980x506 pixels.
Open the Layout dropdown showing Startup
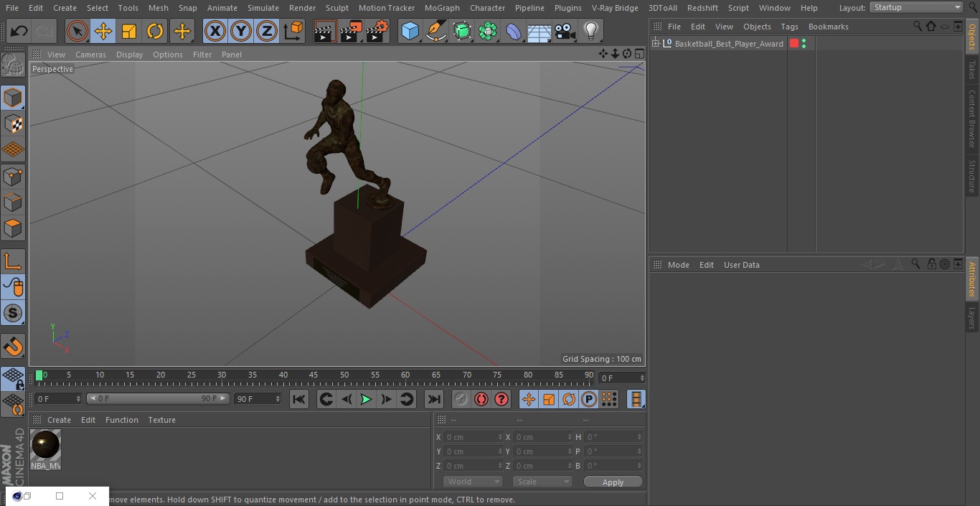[917, 7]
